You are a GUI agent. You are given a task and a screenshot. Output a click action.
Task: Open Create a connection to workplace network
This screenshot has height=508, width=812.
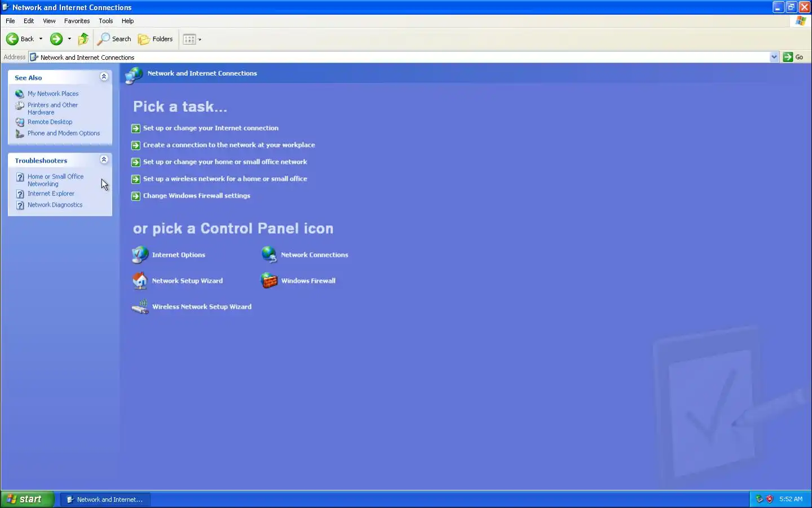[229, 145]
